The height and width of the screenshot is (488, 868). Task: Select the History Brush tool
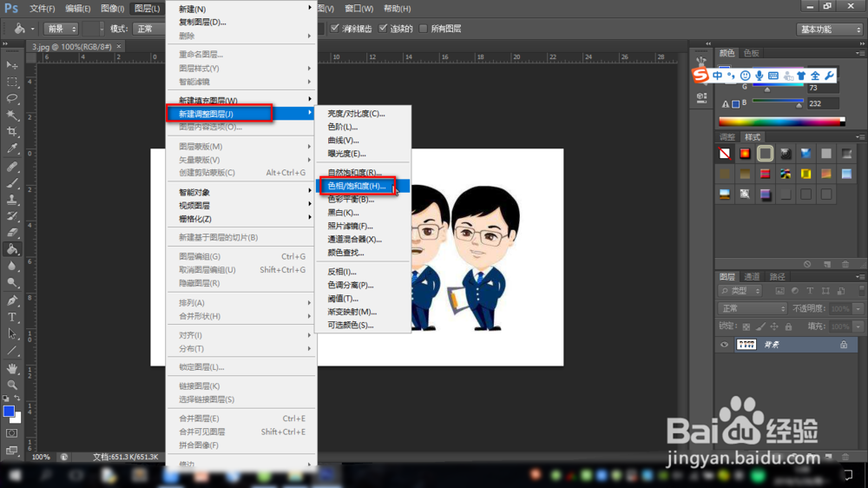[11, 216]
